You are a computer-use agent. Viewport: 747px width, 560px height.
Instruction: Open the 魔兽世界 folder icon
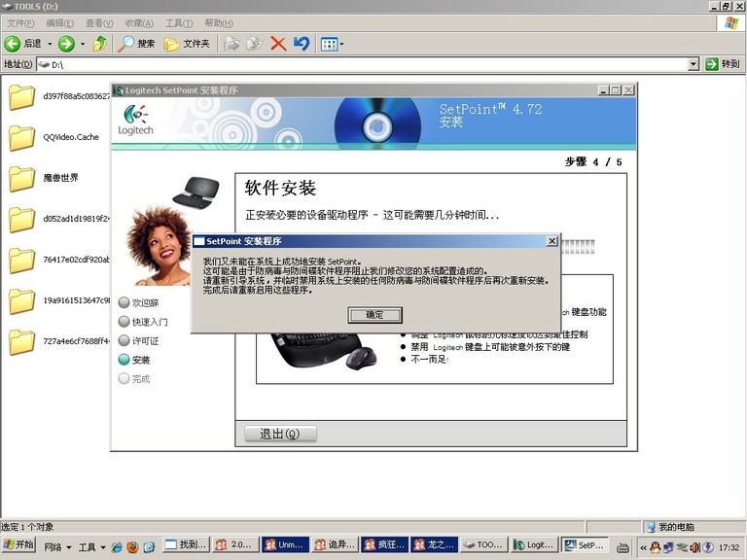click(x=22, y=179)
